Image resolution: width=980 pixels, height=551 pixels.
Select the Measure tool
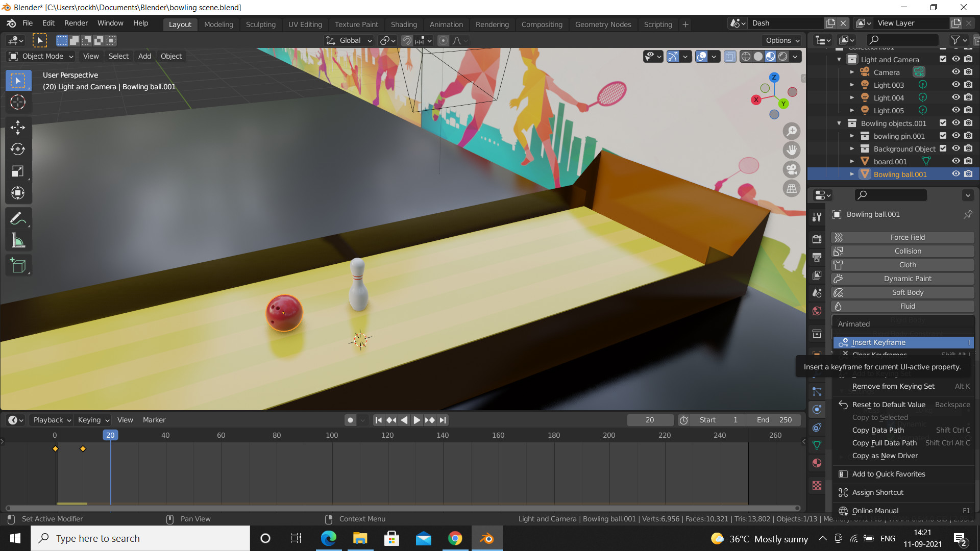18,240
